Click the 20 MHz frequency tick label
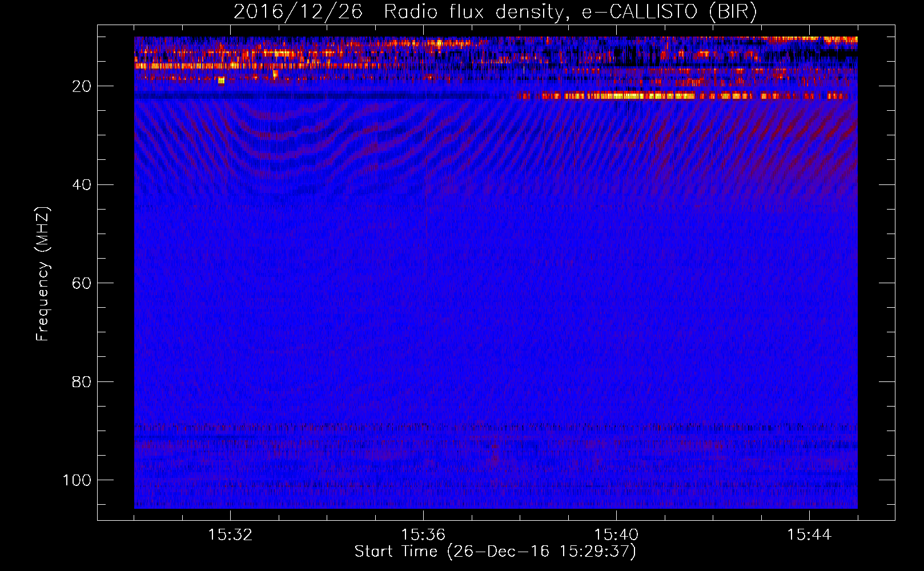 coord(82,86)
